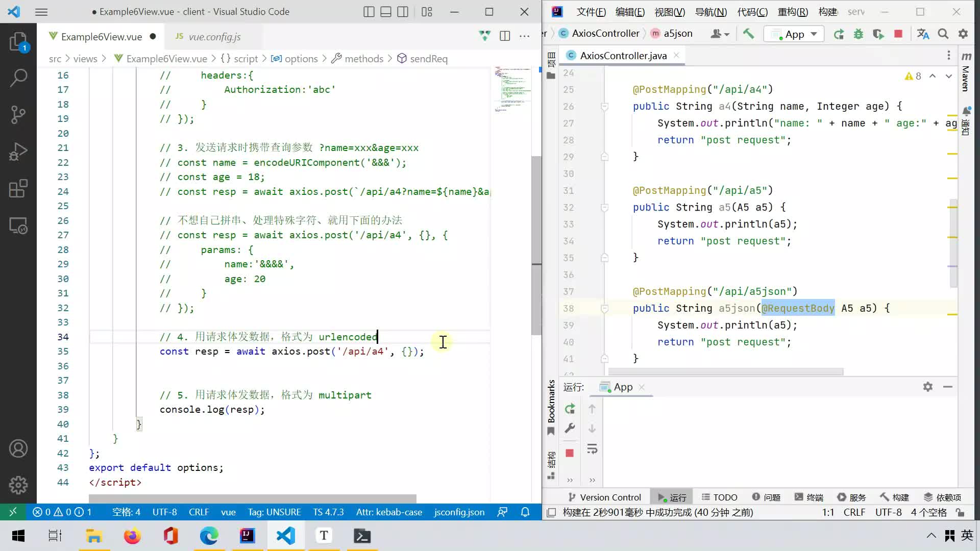Open the Run and Debug view
The image size is (980, 551).
click(18, 152)
